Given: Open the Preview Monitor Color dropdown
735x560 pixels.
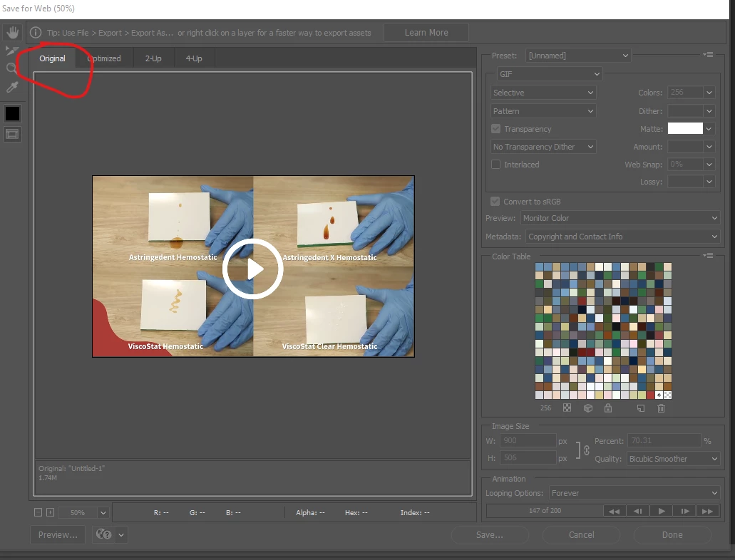Looking at the screenshot, I should 620,218.
